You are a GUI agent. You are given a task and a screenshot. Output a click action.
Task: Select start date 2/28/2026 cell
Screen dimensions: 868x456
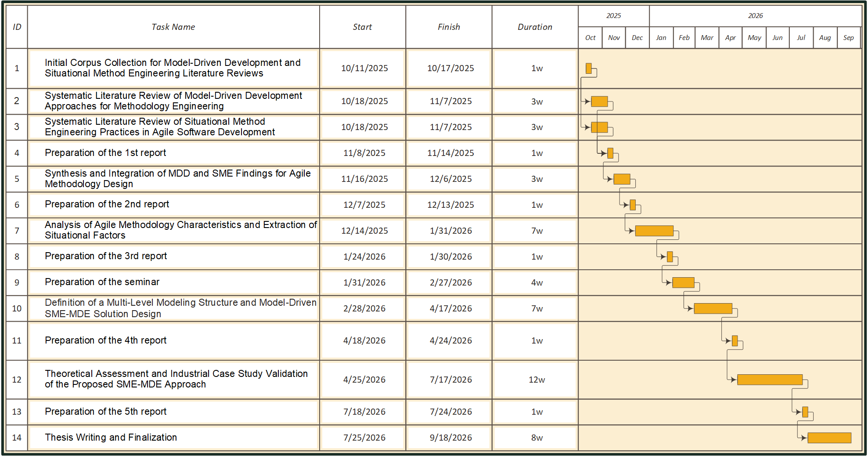coord(364,308)
